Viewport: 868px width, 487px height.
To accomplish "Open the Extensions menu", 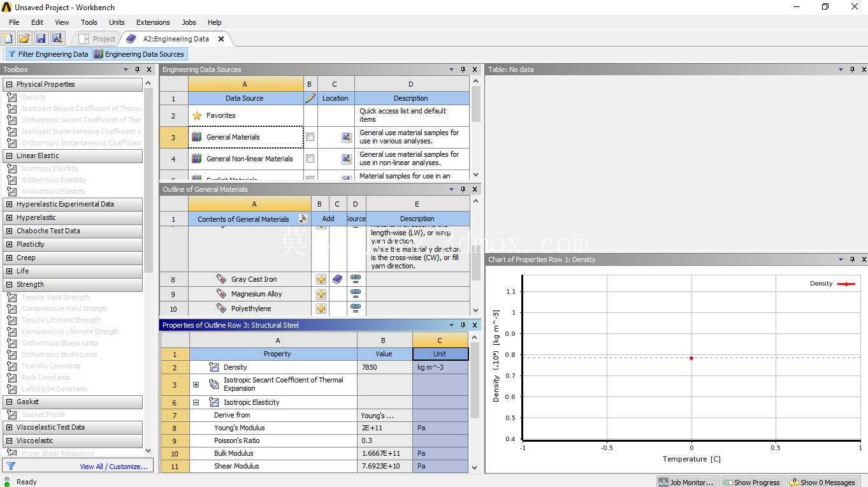I will click(153, 22).
